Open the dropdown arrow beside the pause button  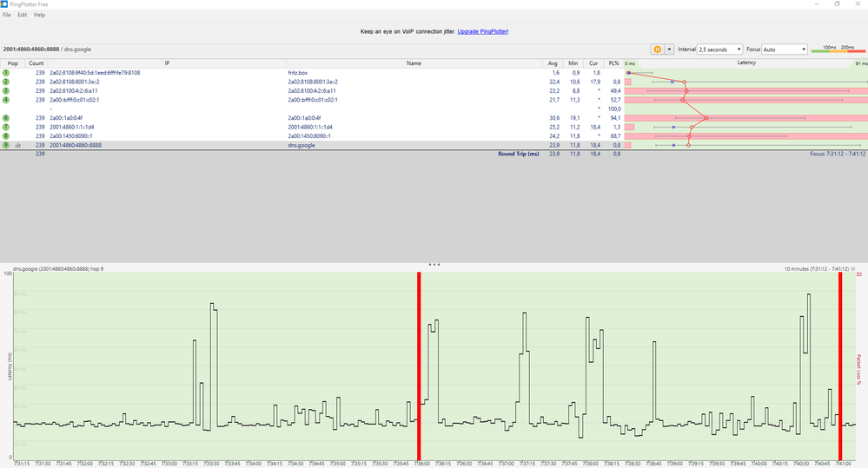(669, 49)
